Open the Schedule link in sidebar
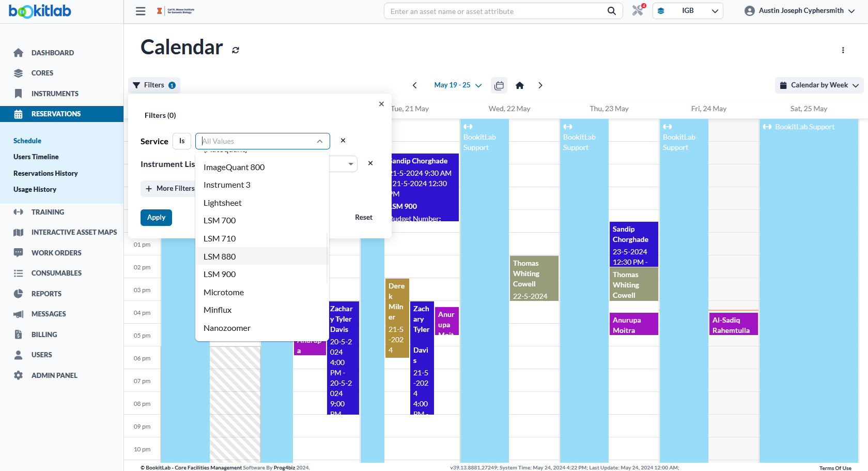 coord(27,141)
